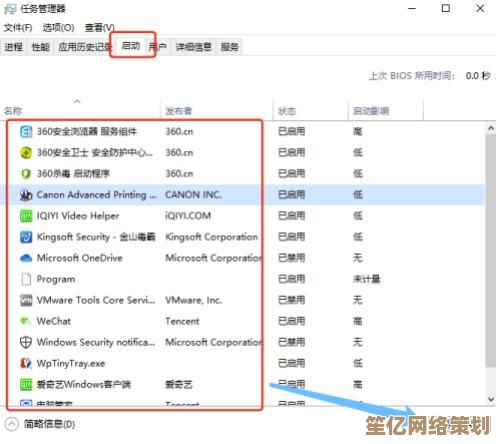Viewport: 496px width, 444px height.
Task: Click the Task Manager title bar icon
Action: [10, 9]
